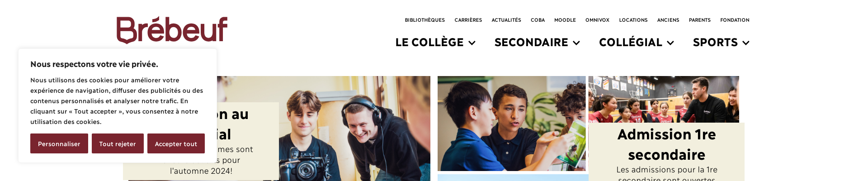The image size is (868, 181).
Task: Click the Personnaliser cookies button
Action: [x=59, y=143]
